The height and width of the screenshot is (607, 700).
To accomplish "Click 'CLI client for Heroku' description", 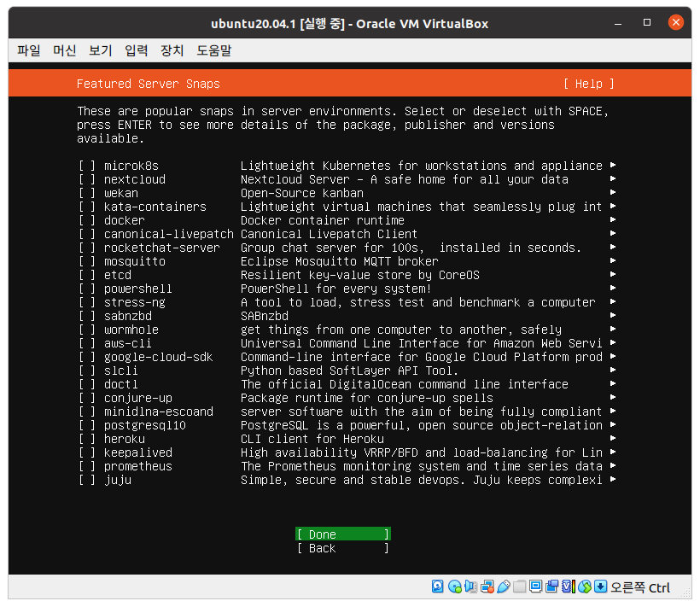I will coord(312,439).
